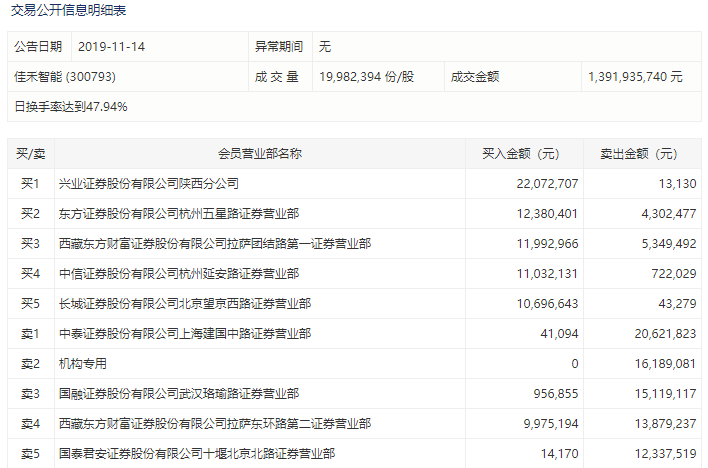Click the 买/卖 column header
The height and width of the screenshot is (468, 708).
(x=31, y=154)
